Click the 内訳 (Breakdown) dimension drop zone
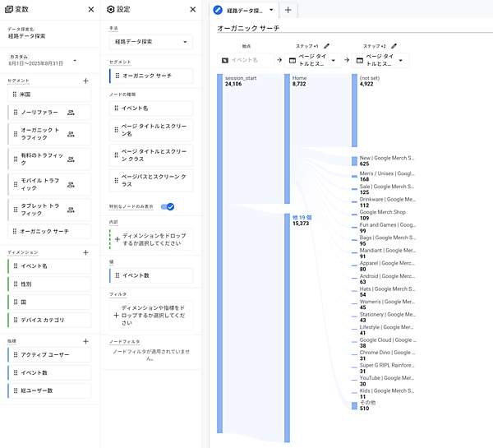This screenshot has width=493, height=448. [x=150, y=238]
